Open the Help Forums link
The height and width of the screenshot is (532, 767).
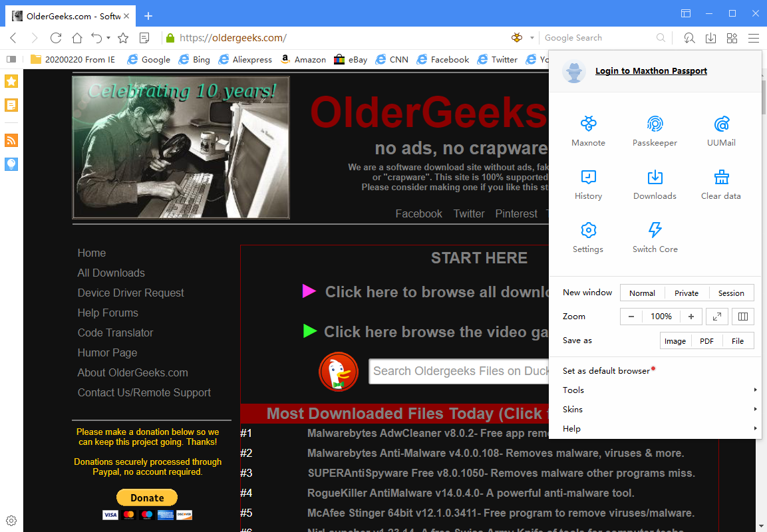pos(108,313)
